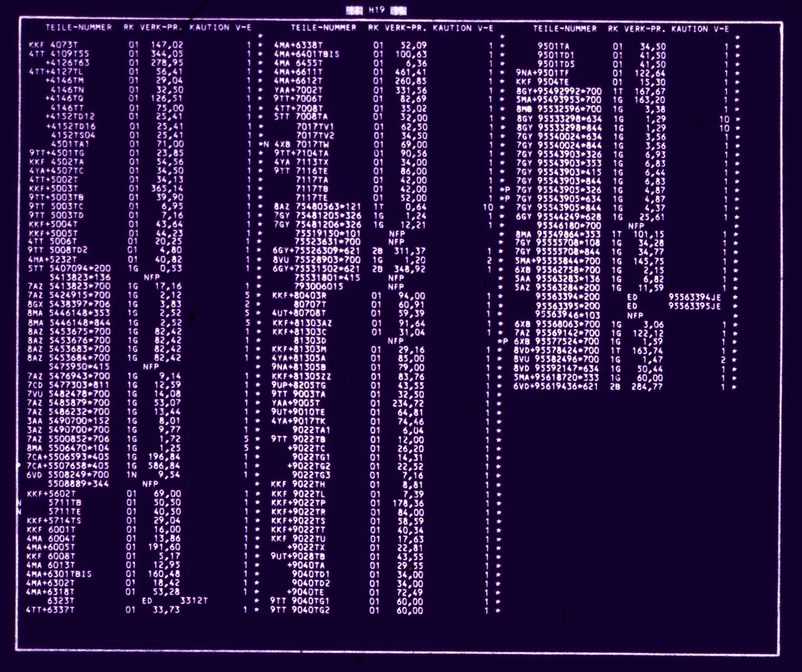The image size is (802, 672).
Task: Select price value 147,02
Action: point(167,45)
